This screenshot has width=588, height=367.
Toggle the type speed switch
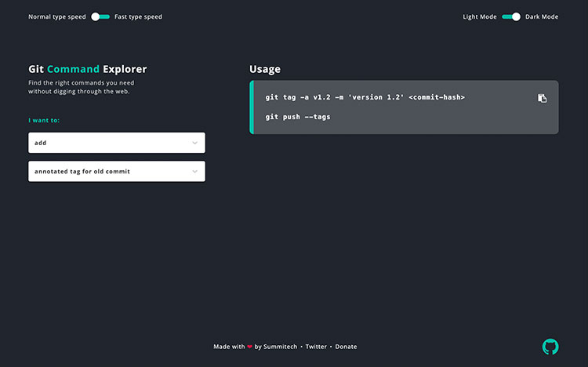(100, 16)
